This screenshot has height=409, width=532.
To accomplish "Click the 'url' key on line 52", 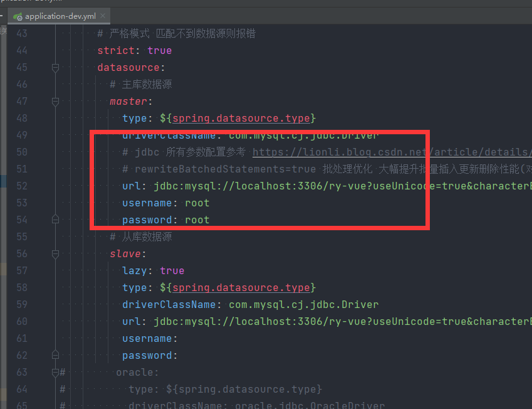I will pyautogui.click(x=132, y=186).
